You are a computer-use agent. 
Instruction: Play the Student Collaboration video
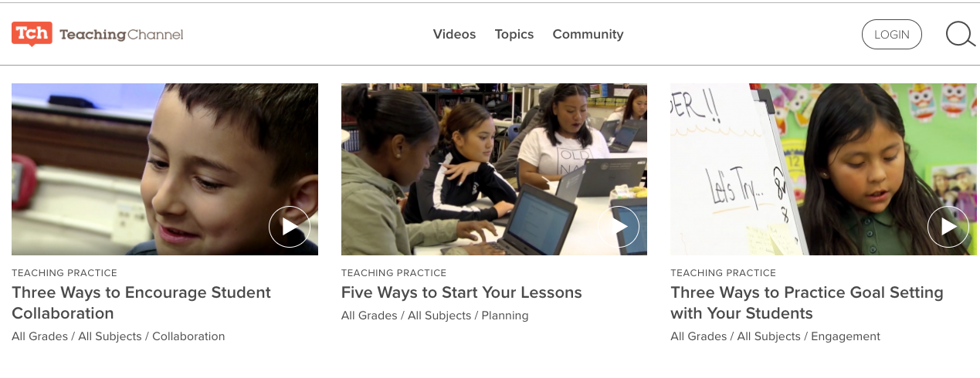pyautogui.click(x=290, y=227)
